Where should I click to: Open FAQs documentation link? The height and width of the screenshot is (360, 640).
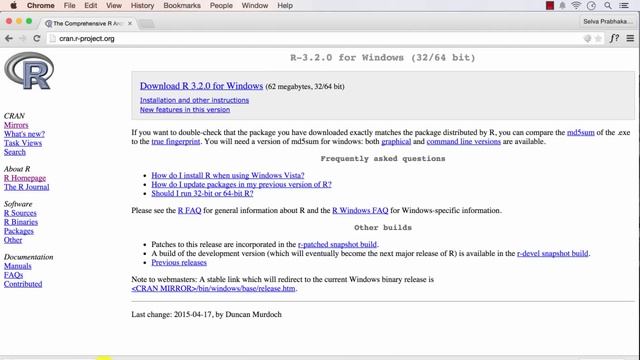coord(13,275)
